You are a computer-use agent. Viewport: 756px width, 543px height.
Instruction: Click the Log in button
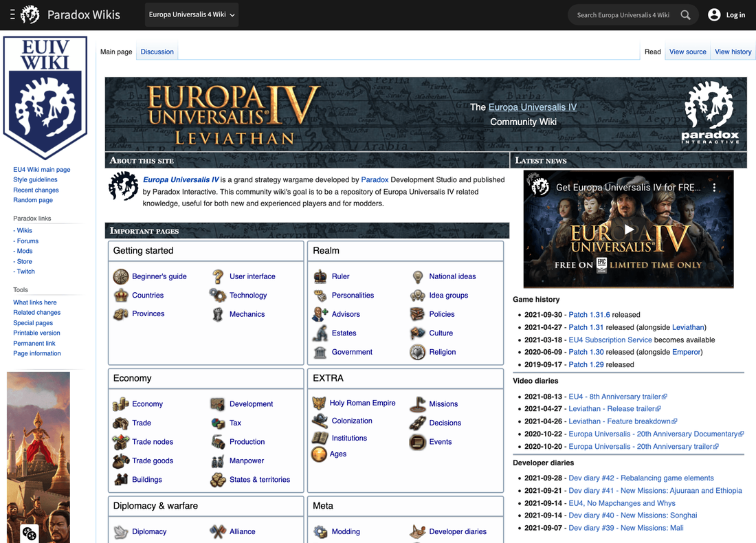click(727, 14)
